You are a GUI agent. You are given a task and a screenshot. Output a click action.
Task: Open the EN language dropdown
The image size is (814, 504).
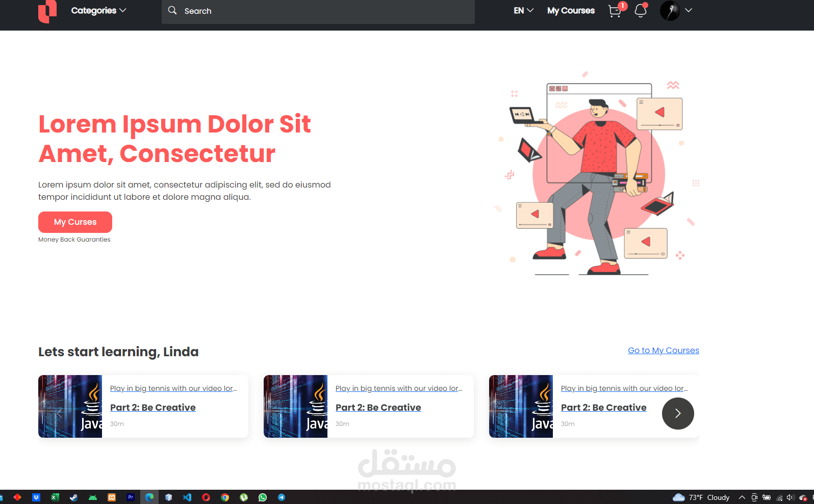pyautogui.click(x=523, y=10)
